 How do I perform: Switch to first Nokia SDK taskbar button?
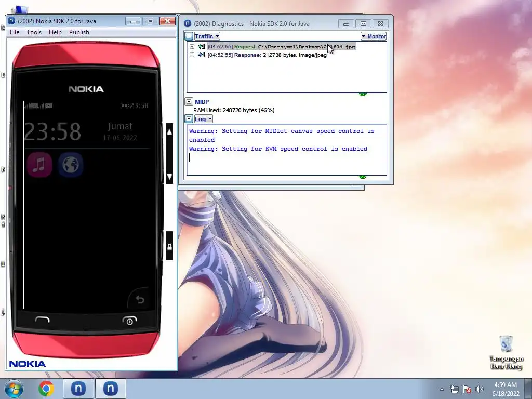coord(78,389)
